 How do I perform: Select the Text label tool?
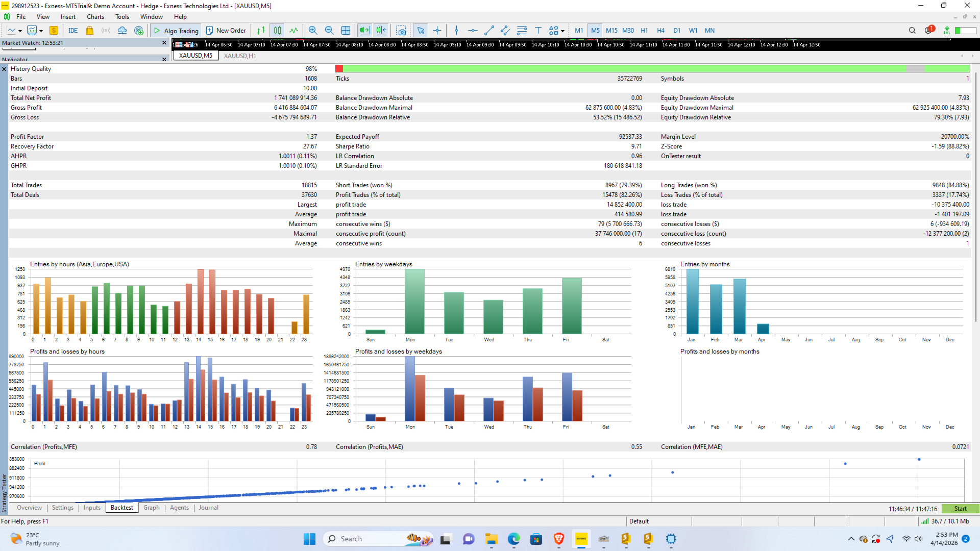pyautogui.click(x=538, y=31)
